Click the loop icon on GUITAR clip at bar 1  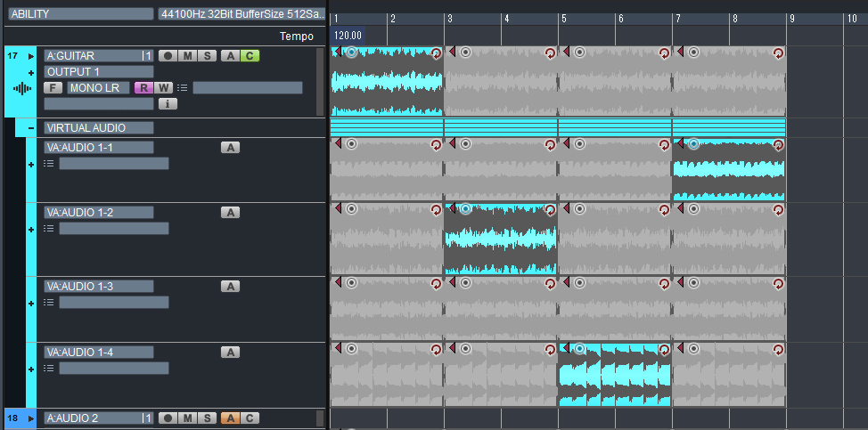coord(436,53)
